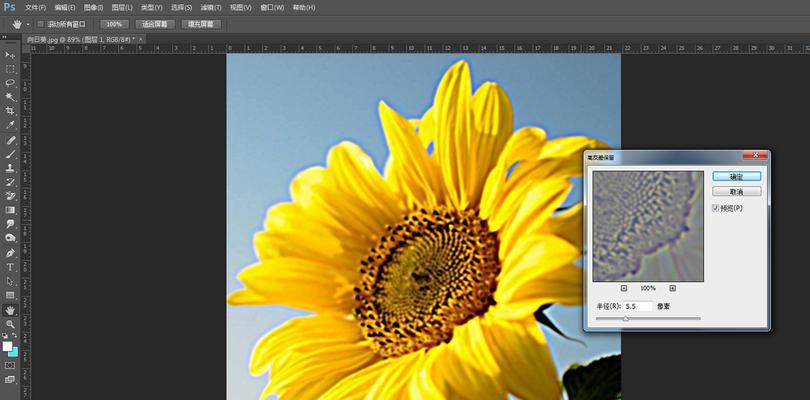Image resolution: width=810 pixels, height=400 pixels.
Task: Click the 100% zoom button
Action: pyautogui.click(x=114, y=24)
